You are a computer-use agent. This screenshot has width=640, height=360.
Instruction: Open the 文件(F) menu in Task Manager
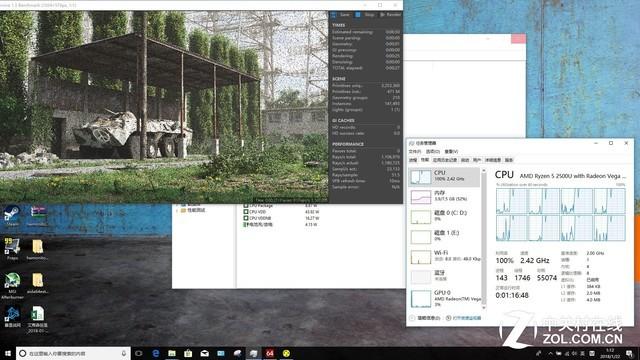click(x=415, y=151)
